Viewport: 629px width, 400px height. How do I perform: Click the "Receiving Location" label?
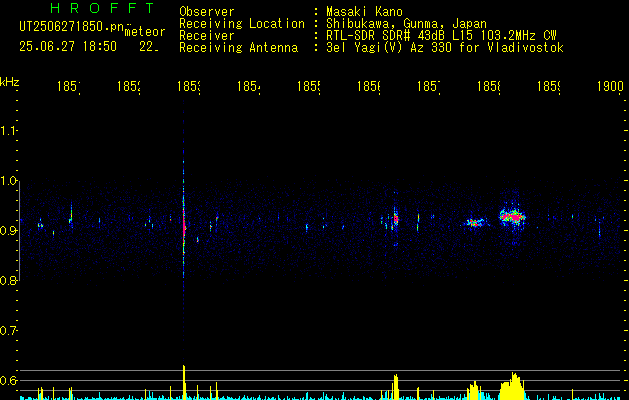(242, 24)
